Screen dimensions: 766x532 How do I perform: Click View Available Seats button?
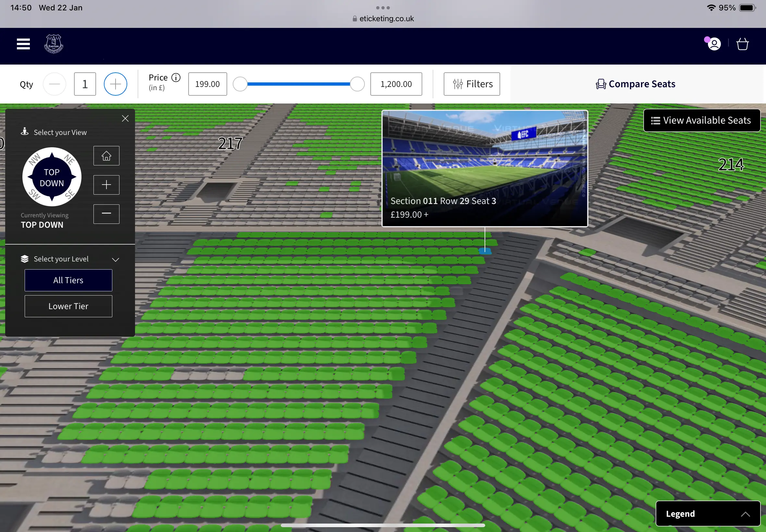702,120
